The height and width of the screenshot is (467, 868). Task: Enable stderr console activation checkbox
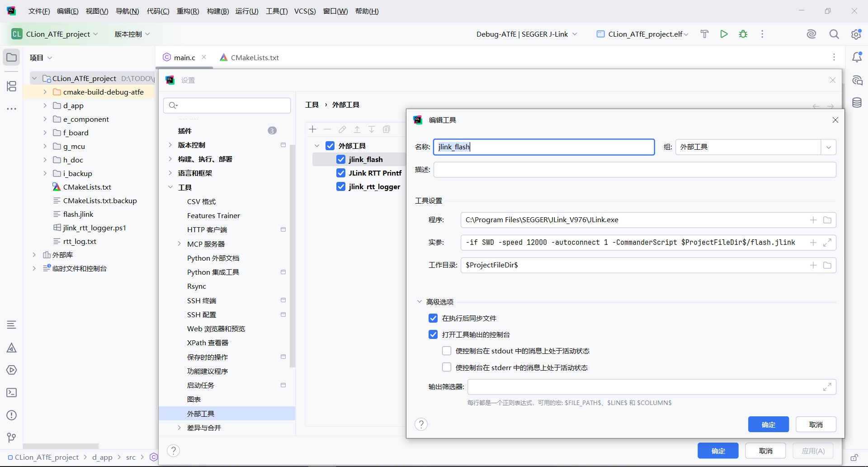(447, 367)
